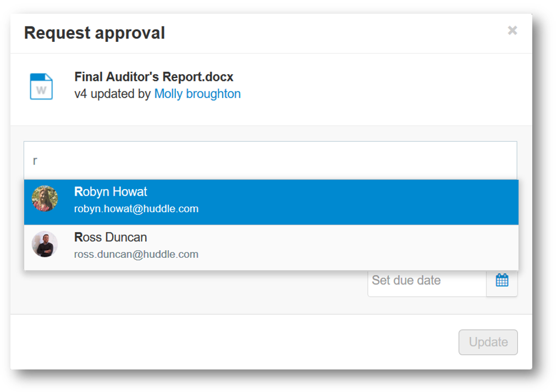Close the Request approval dialog
This screenshot has width=557, height=392.
pyautogui.click(x=512, y=31)
